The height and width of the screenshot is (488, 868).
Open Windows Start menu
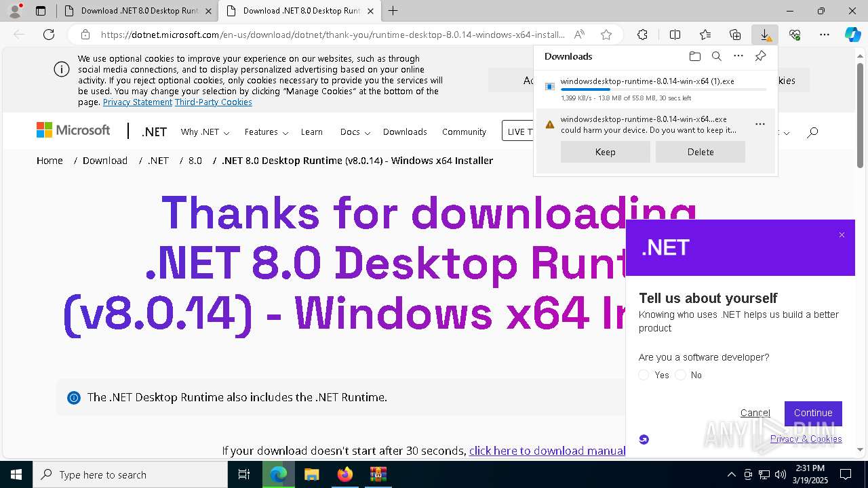coord(16,474)
